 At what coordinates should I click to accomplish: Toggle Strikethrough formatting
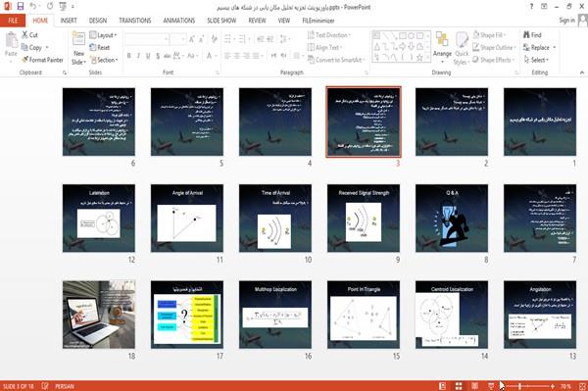[x=168, y=56]
